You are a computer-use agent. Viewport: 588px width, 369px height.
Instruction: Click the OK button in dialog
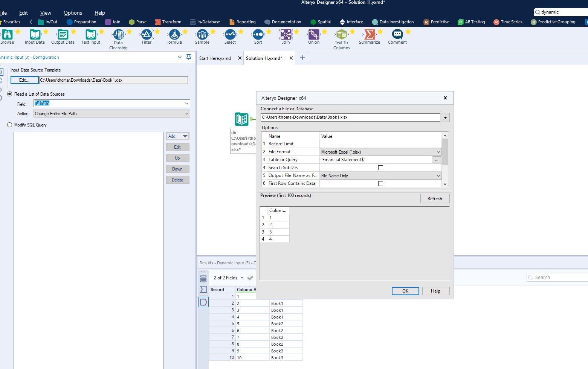click(x=405, y=291)
